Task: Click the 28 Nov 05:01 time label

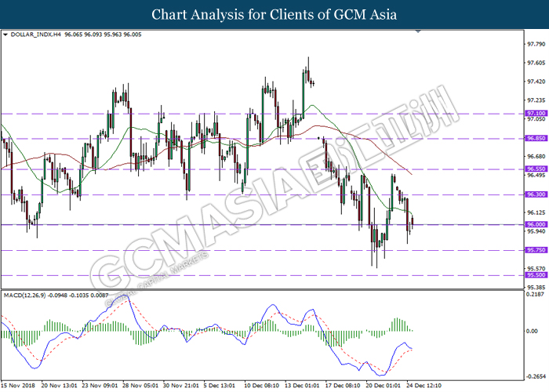Action: pyautogui.click(x=140, y=386)
